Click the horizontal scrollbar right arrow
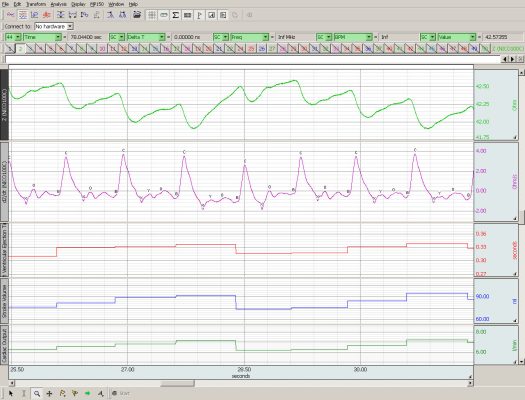Screen dimensions: 525x400 click(470, 383)
